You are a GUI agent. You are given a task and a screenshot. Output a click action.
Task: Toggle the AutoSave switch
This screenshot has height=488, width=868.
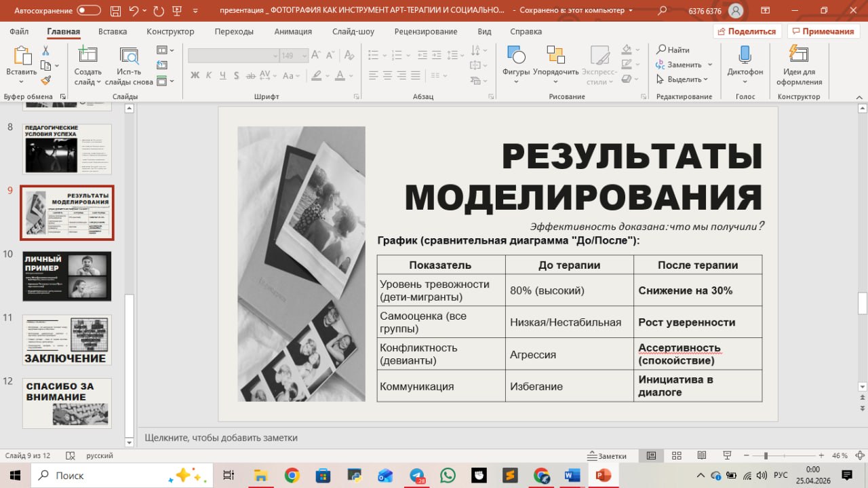click(x=89, y=11)
